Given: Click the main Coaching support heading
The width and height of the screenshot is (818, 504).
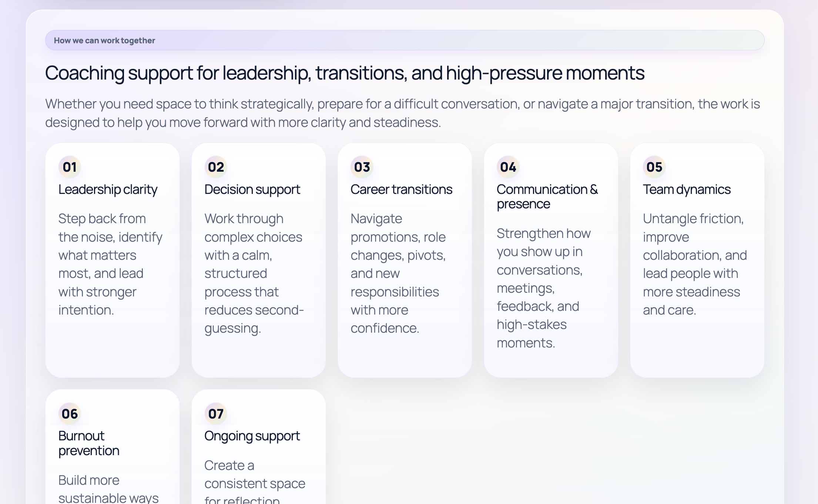Looking at the screenshot, I should (x=345, y=73).
